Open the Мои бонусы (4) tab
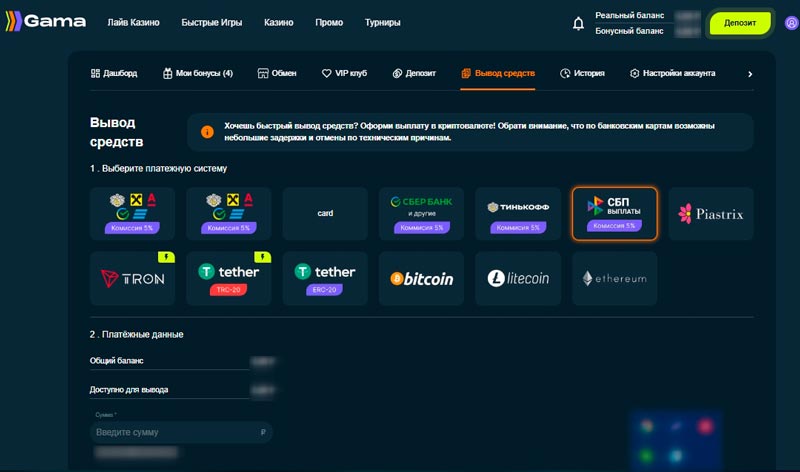Screen dimensions: 800x472 [x=197, y=73]
